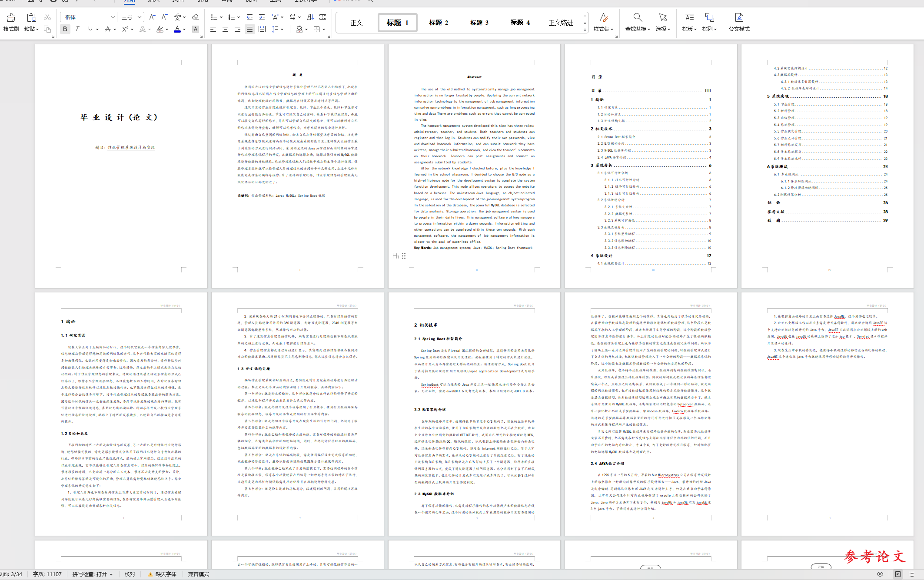The height and width of the screenshot is (580, 924).
Task: Click the missing fonts (缺失字体) button
Action: 163,574
